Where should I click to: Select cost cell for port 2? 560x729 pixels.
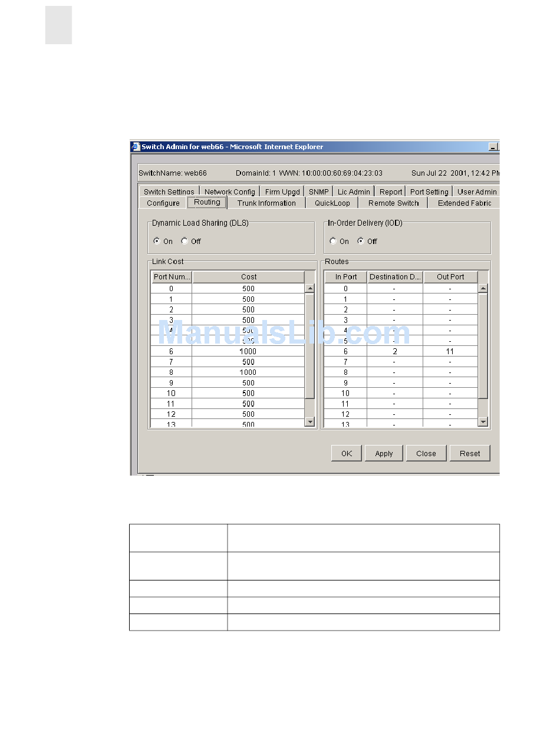(248, 309)
